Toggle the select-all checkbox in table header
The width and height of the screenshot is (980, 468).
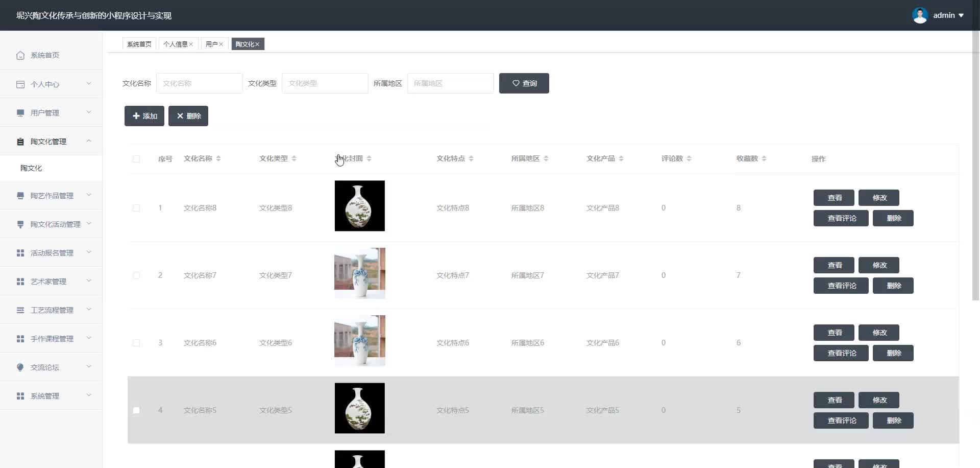click(x=136, y=159)
